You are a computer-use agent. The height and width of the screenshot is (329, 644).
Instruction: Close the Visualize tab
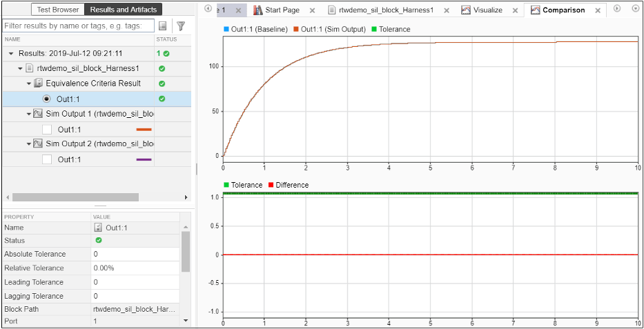pos(515,10)
